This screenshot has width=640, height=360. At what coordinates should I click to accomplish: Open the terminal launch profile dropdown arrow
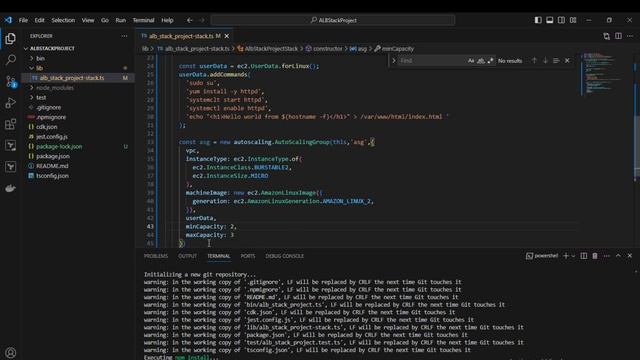pos(573,256)
